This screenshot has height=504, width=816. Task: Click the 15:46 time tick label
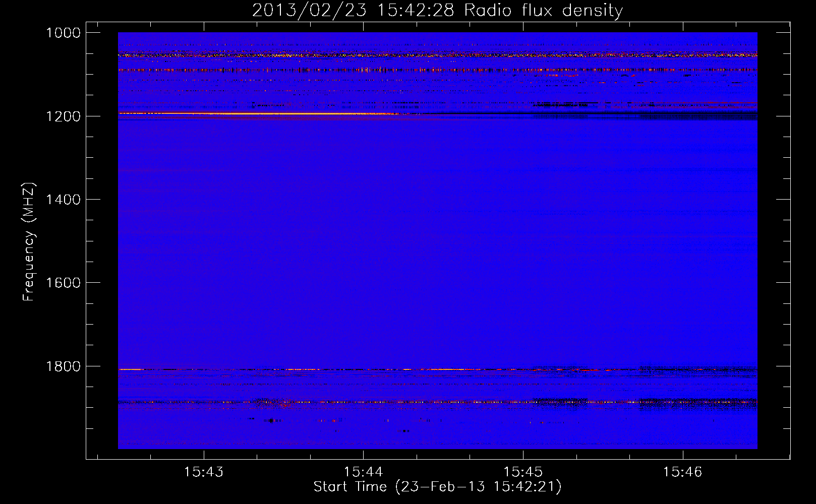[682, 472]
